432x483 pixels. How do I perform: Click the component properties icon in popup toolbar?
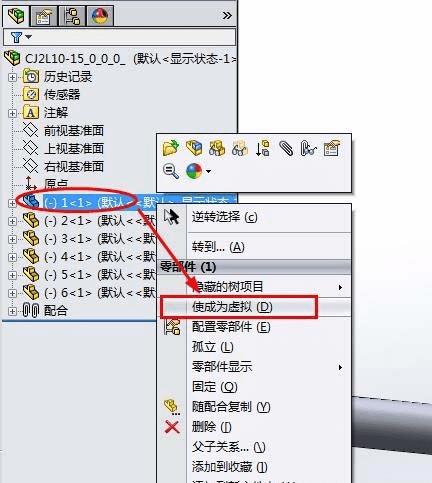click(332, 148)
